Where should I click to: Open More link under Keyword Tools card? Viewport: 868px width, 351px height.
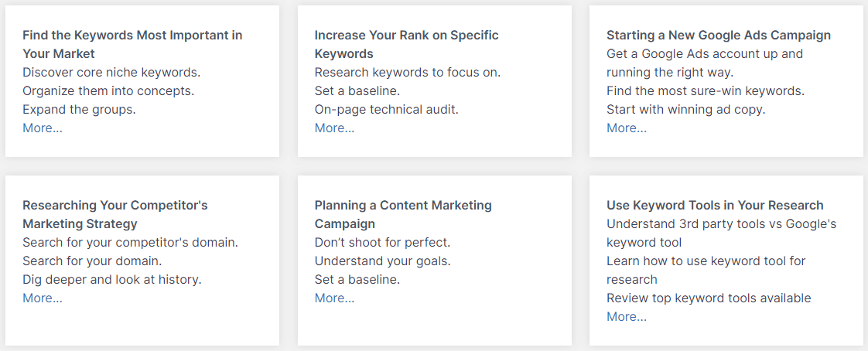click(x=627, y=317)
